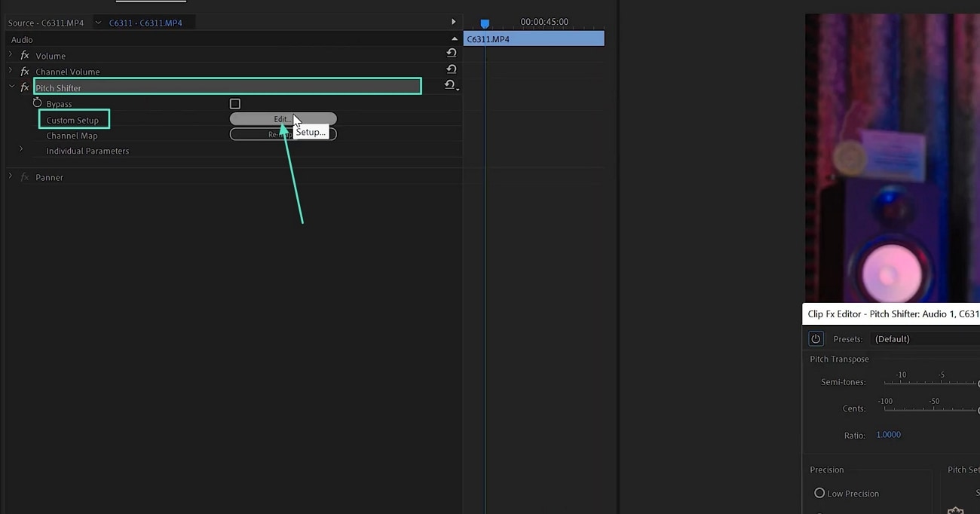Screen dimensions: 980x514
Task: Reset the Pitch Shifter effect parameters
Action: click(449, 85)
